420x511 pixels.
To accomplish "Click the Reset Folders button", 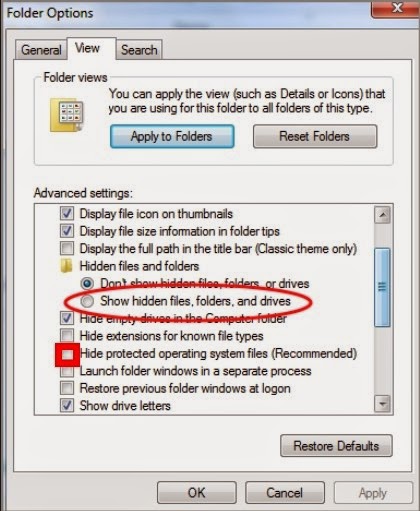I will click(315, 136).
